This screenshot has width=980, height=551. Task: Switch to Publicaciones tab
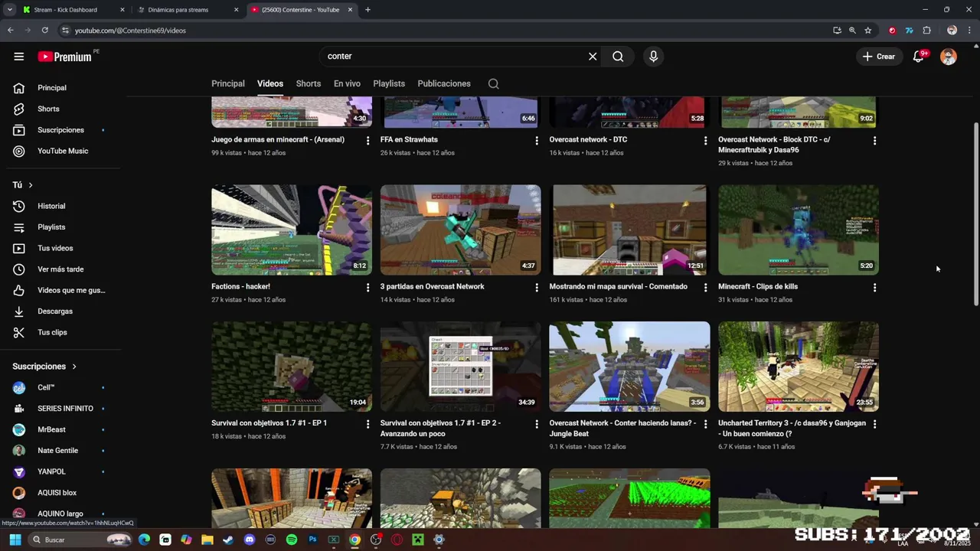444,84
